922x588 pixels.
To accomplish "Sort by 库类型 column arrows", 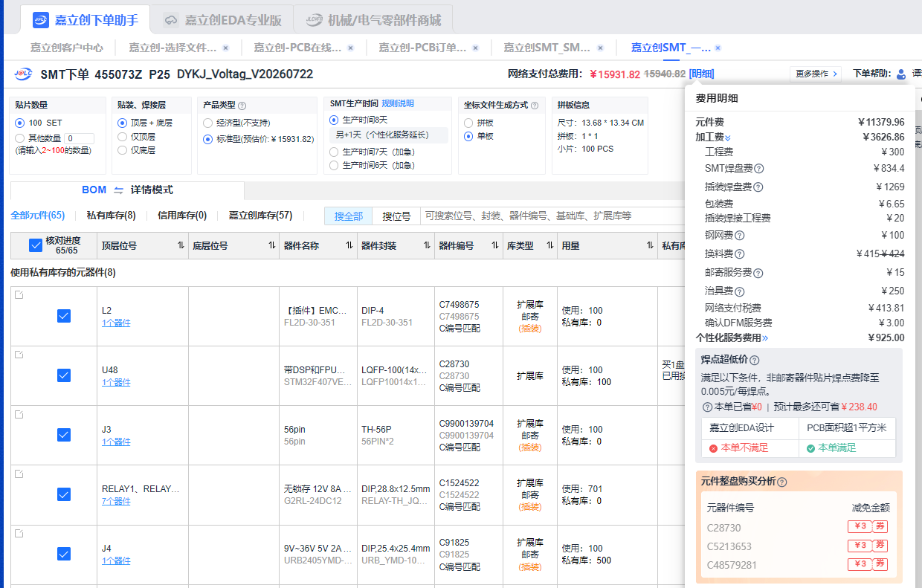I will tap(549, 245).
